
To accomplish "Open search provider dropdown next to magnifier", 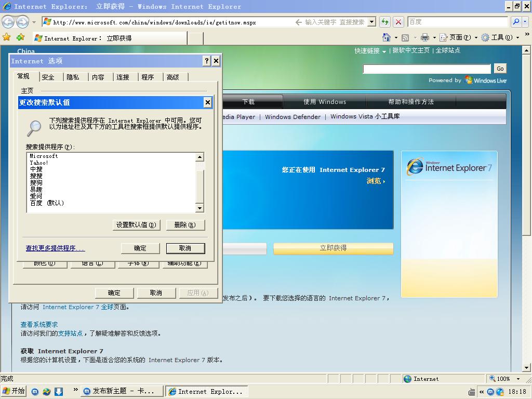I will (x=525, y=22).
